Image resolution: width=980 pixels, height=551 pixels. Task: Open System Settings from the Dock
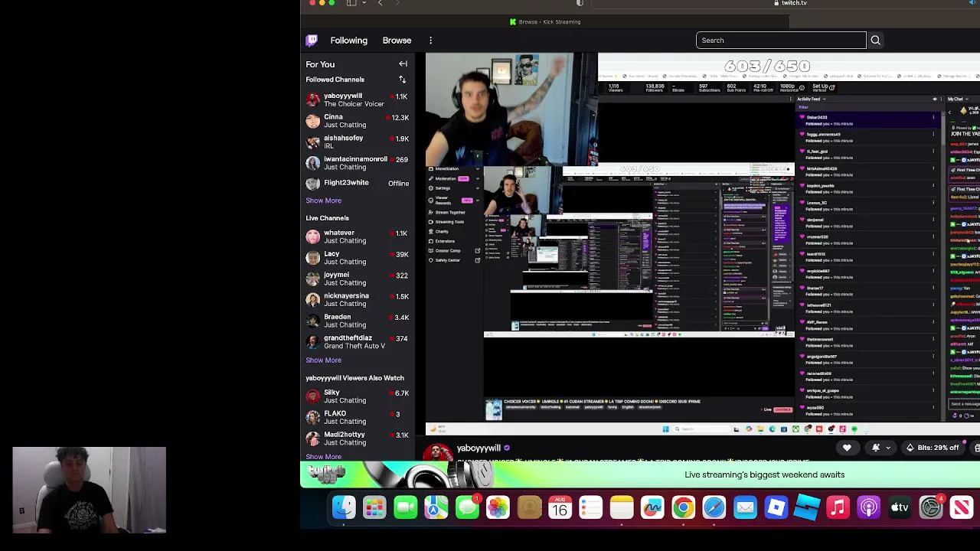pos(930,507)
